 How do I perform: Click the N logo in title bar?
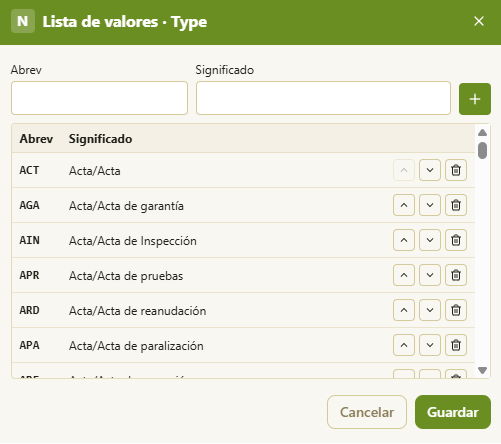(x=23, y=21)
